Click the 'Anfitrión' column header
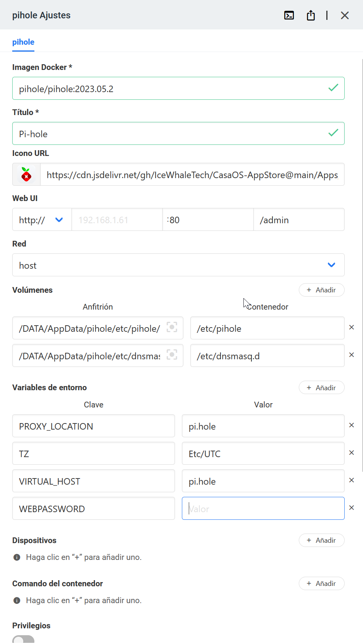Viewport: 363px width, 644px height. coord(98,307)
